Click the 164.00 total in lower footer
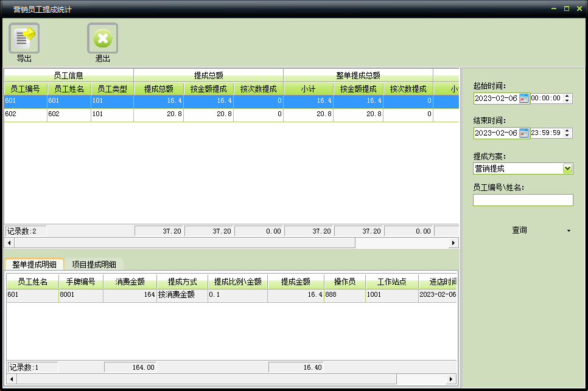Screen dimensions: 588x391 pos(130,367)
